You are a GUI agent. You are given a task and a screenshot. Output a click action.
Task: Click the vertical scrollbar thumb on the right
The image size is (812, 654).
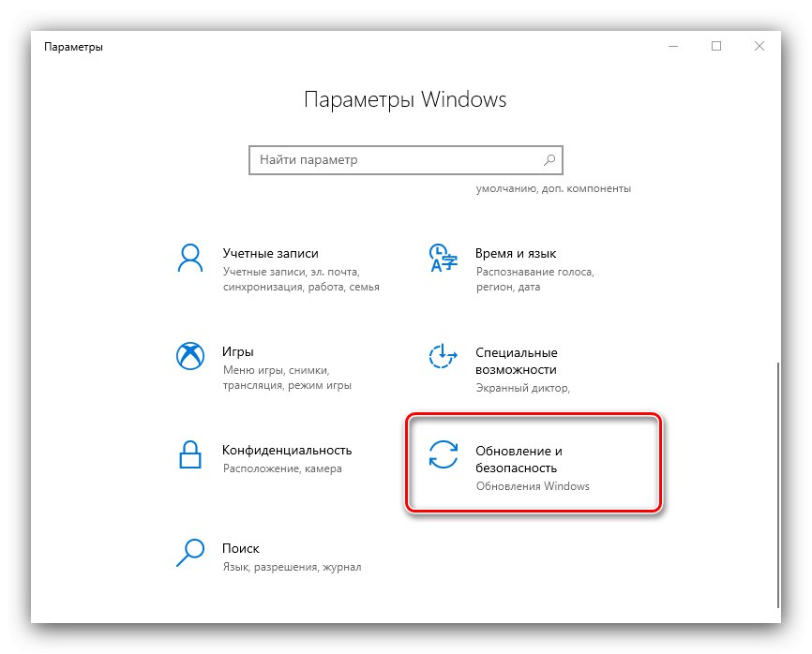(778, 485)
